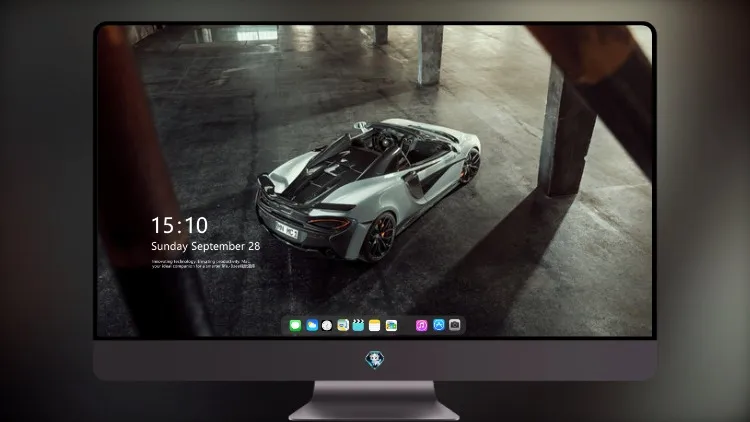
Task: Open the Maps app icon in the dock
Action: pos(342,325)
